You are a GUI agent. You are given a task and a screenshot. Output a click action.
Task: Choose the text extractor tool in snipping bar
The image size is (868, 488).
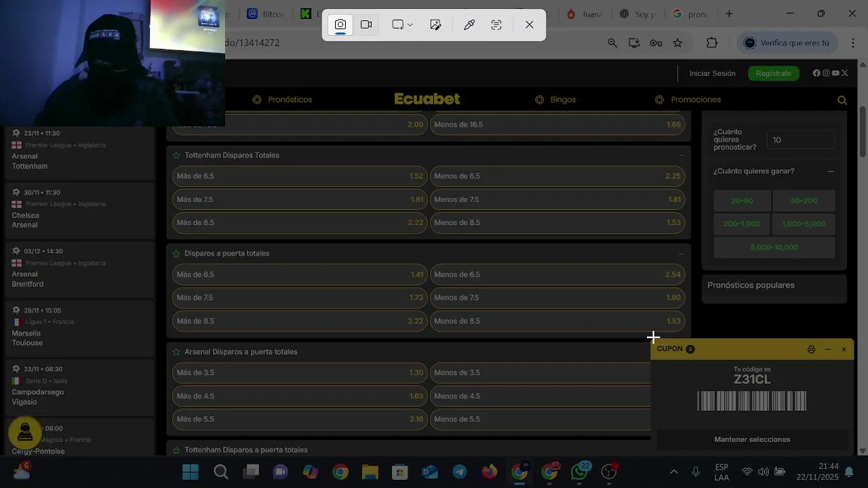point(496,24)
